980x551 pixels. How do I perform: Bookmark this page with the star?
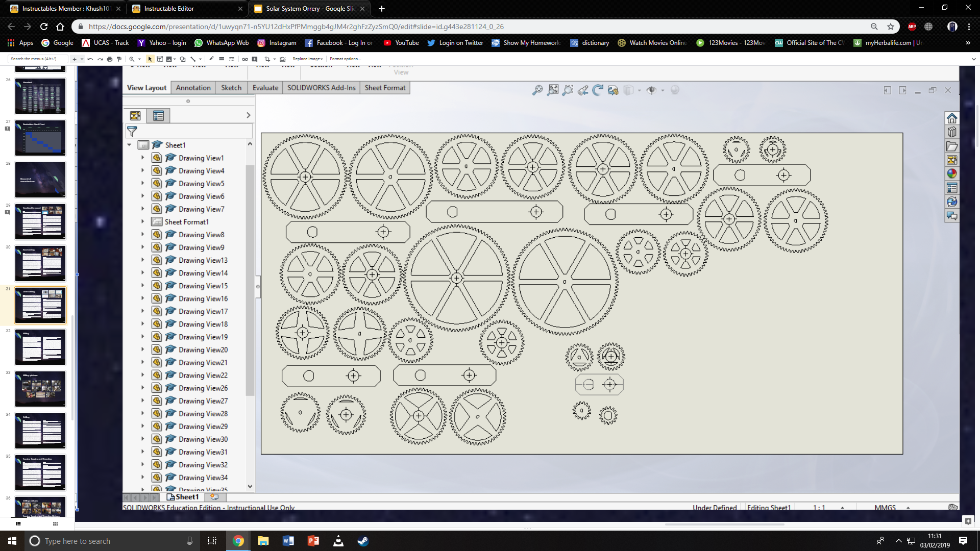coord(891,27)
